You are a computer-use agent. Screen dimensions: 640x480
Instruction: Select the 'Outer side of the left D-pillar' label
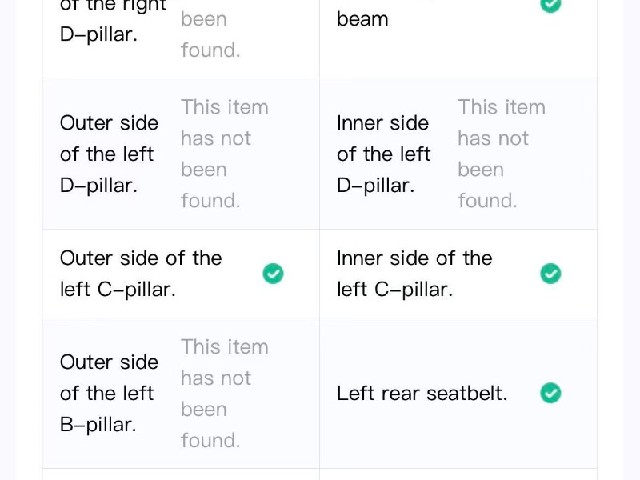click(109, 154)
